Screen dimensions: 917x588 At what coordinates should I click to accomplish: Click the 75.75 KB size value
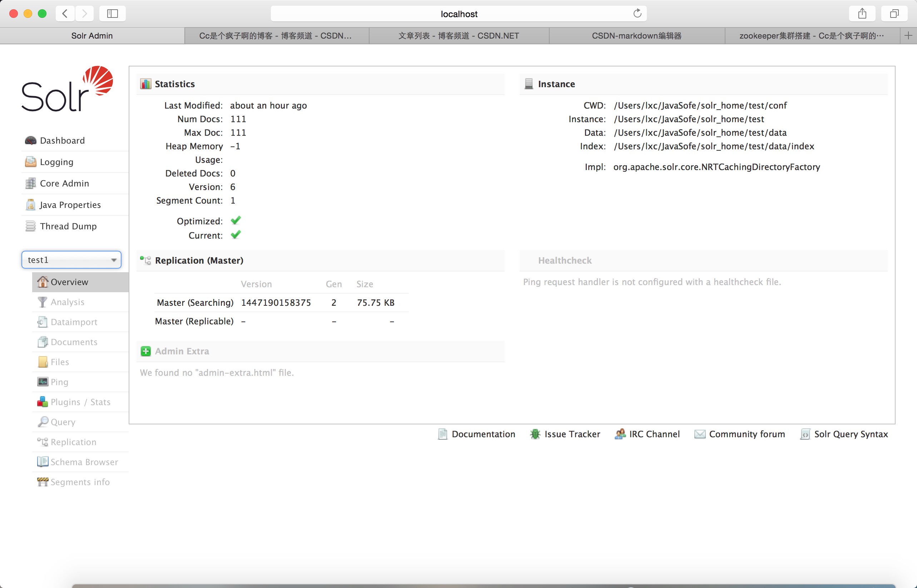point(376,303)
